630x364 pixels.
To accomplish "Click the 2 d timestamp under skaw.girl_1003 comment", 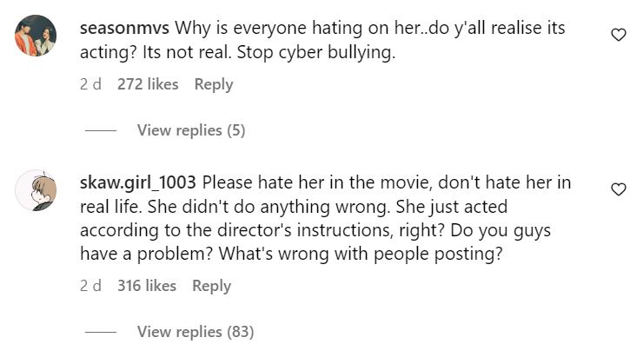I will click(x=90, y=286).
